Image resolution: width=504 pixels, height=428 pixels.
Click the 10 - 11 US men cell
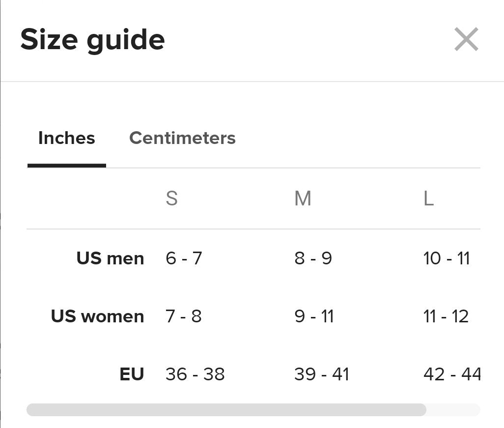[x=447, y=258]
